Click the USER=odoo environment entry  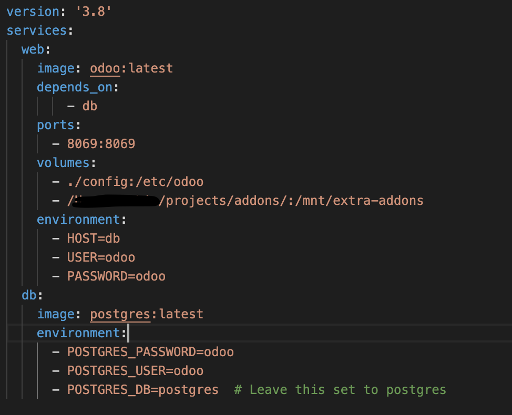pos(101,257)
